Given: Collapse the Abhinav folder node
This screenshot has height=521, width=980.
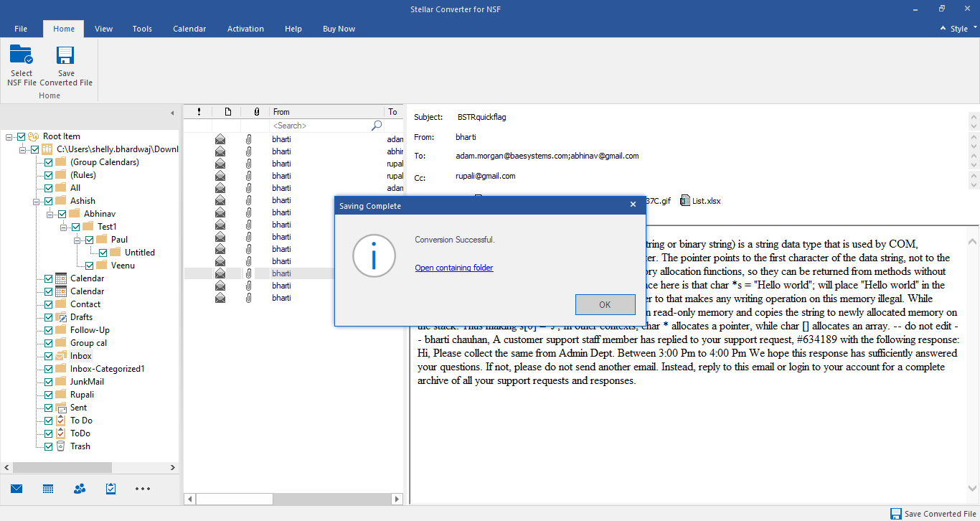Looking at the screenshot, I should [51, 214].
